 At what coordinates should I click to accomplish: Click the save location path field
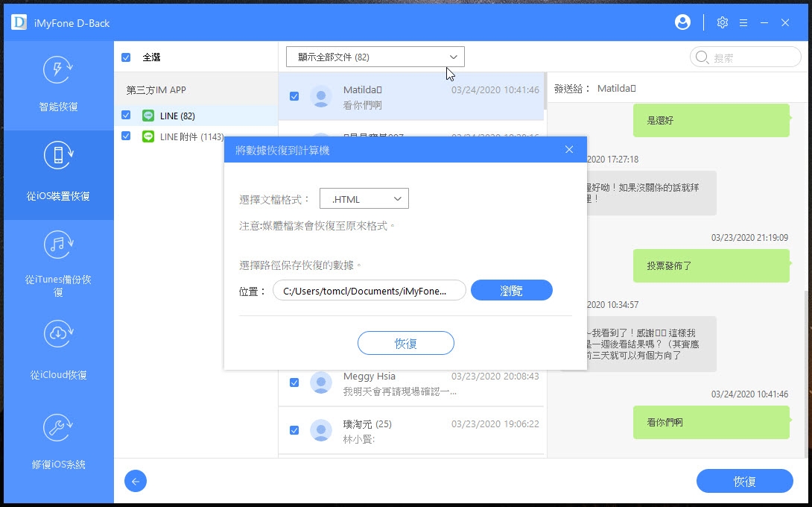(369, 291)
